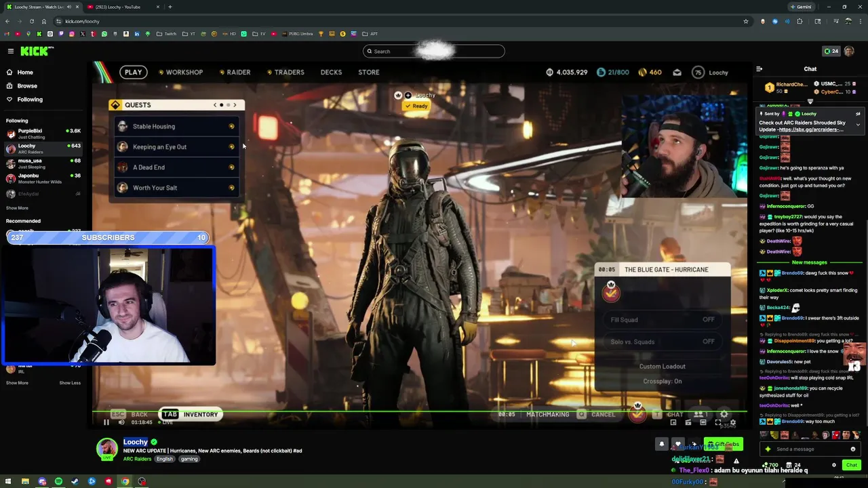Open File Explorer from taskbar
Image resolution: width=868 pixels, height=488 pixels.
pyautogui.click(x=25, y=481)
